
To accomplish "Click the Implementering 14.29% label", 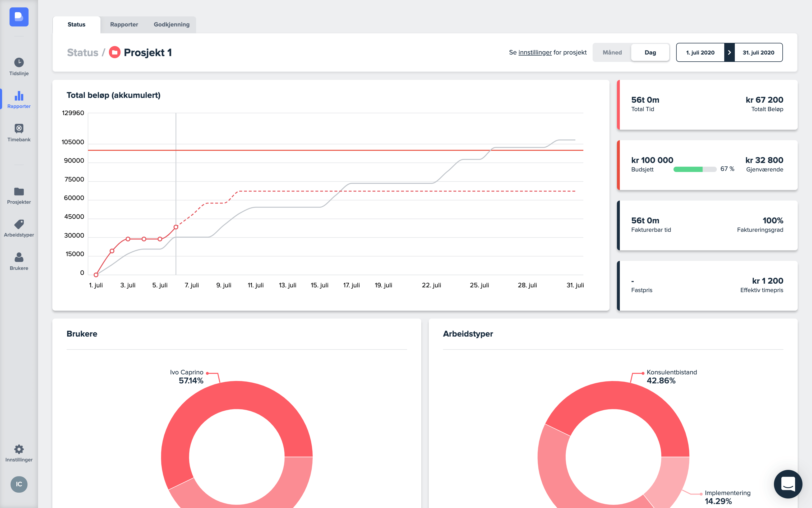I will [727, 497].
